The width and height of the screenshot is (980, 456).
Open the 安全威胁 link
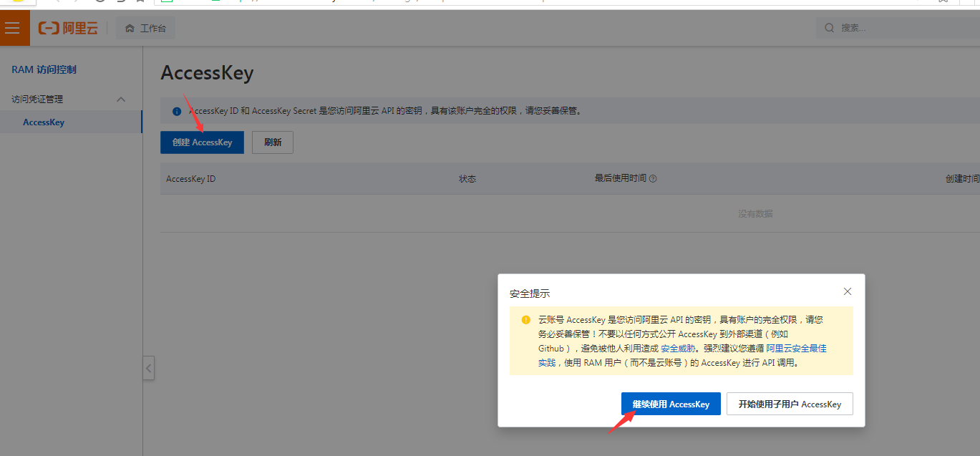tap(678, 349)
